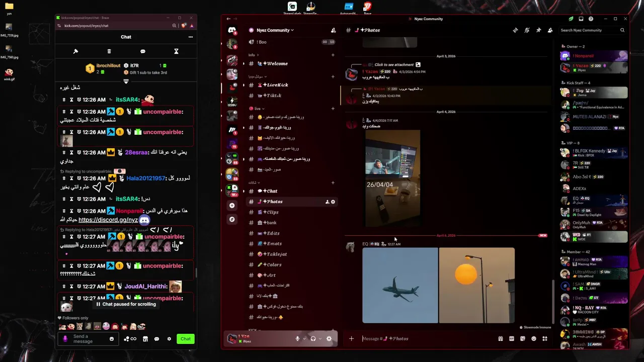
Task: Click the trash can icon in Kick chat toolbar
Action: point(109,51)
